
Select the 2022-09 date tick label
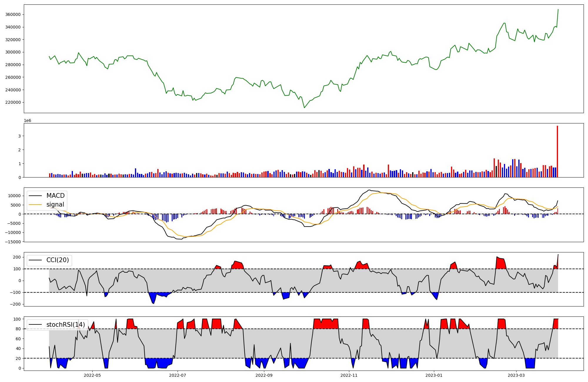tap(264, 375)
